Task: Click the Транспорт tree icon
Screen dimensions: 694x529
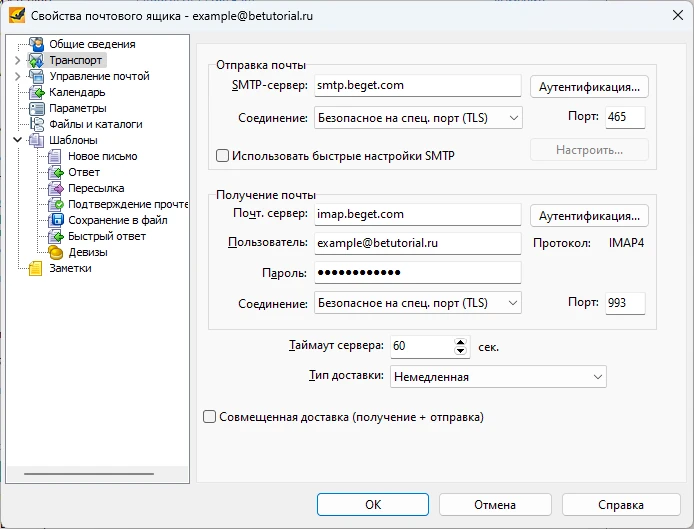Action: 36,60
